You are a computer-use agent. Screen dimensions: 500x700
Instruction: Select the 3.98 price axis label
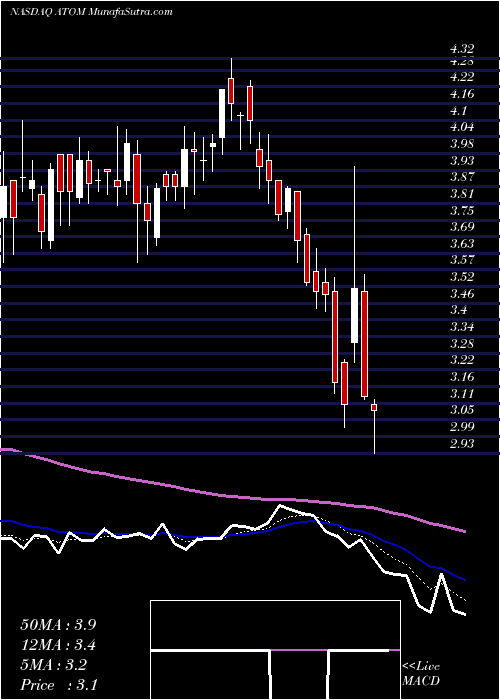pos(462,144)
